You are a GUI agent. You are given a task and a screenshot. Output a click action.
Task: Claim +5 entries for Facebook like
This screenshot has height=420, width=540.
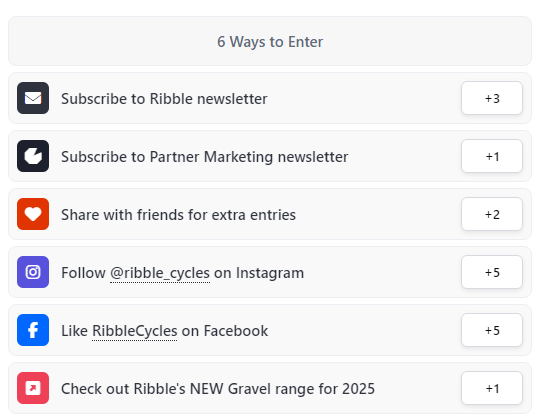click(x=492, y=330)
